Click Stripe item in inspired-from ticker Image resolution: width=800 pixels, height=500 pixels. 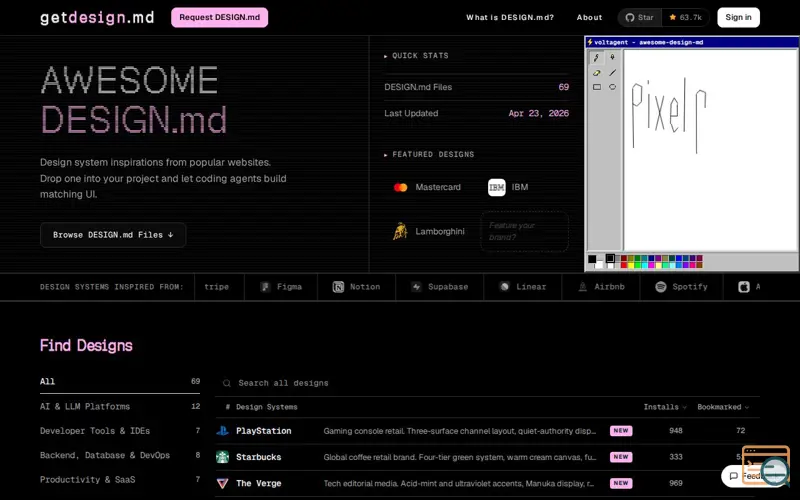click(x=217, y=287)
